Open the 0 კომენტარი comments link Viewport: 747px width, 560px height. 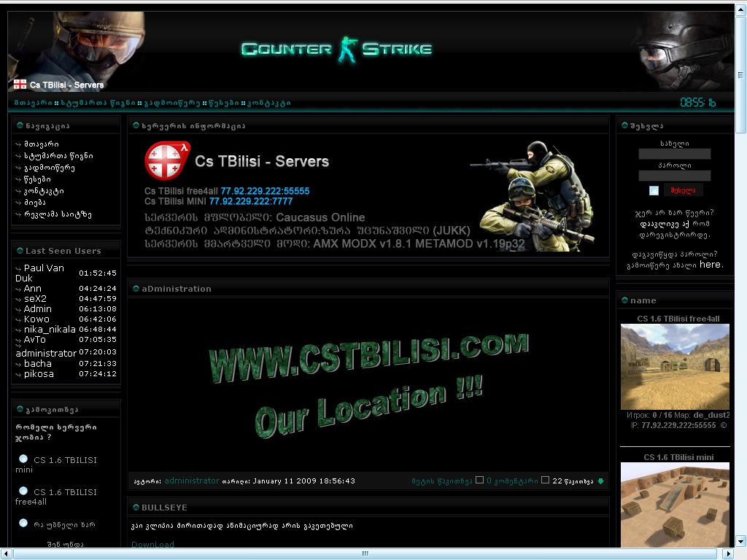tap(512, 481)
